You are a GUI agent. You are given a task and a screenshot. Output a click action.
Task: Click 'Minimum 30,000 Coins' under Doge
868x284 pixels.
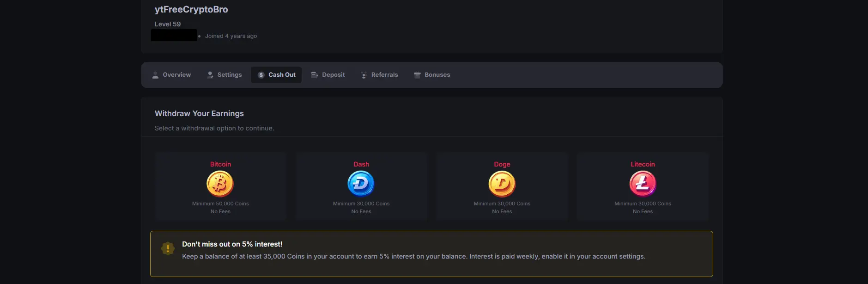[x=502, y=204]
